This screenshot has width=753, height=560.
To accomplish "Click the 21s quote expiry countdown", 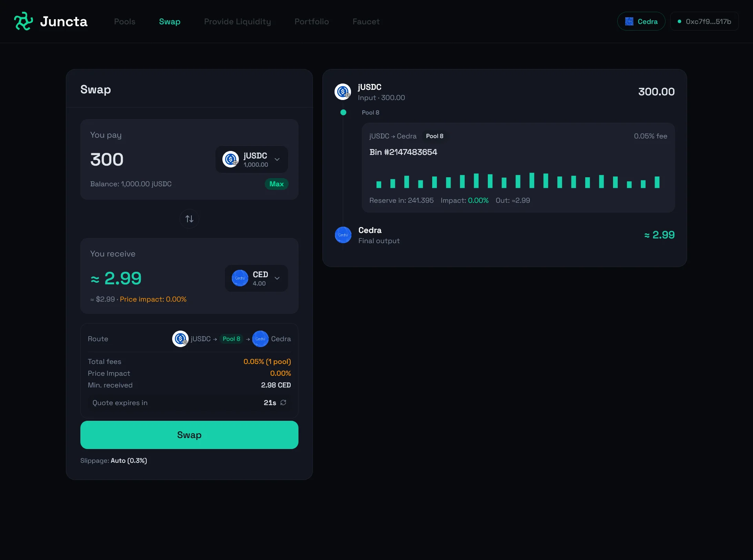I will point(270,403).
